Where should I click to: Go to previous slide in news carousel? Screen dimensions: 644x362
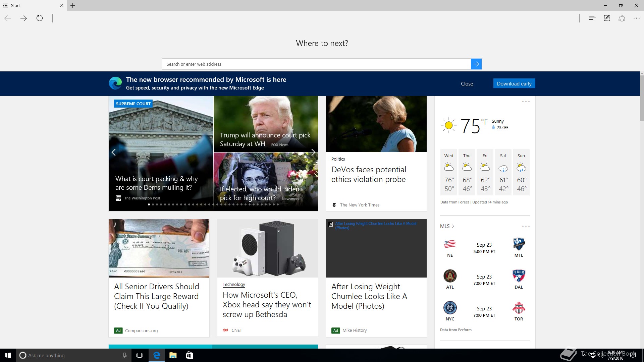[x=114, y=153]
